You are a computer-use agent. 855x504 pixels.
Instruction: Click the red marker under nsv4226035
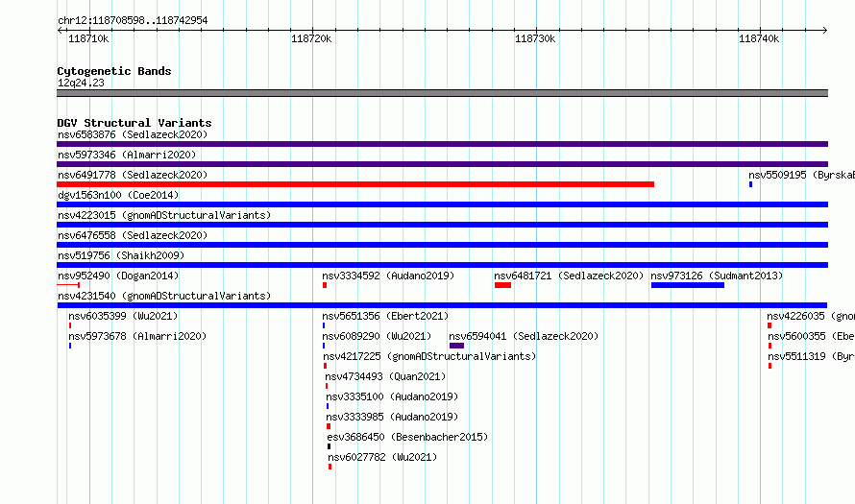(769, 325)
